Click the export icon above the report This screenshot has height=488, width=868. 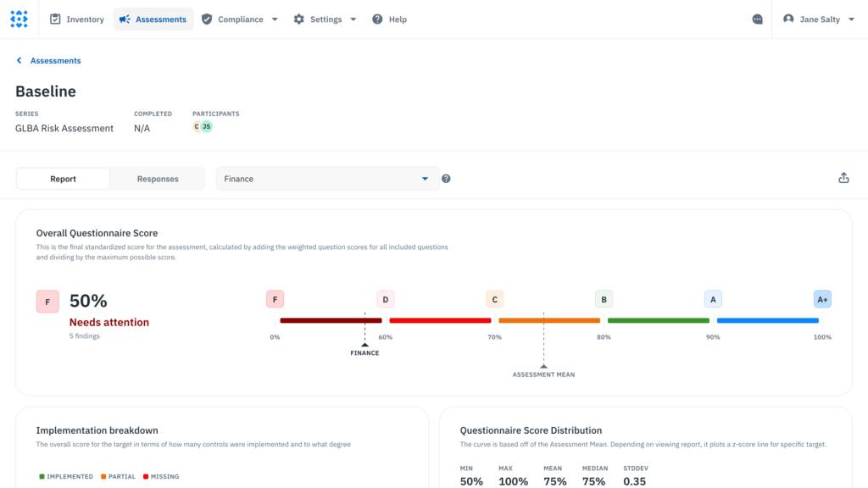(843, 178)
